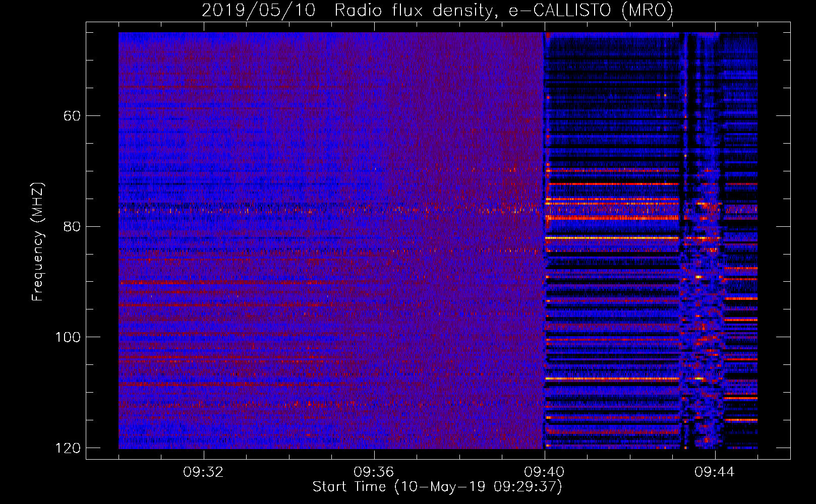Click the 09:36 time tick label
The height and width of the screenshot is (504, 816).
pos(374,472)
